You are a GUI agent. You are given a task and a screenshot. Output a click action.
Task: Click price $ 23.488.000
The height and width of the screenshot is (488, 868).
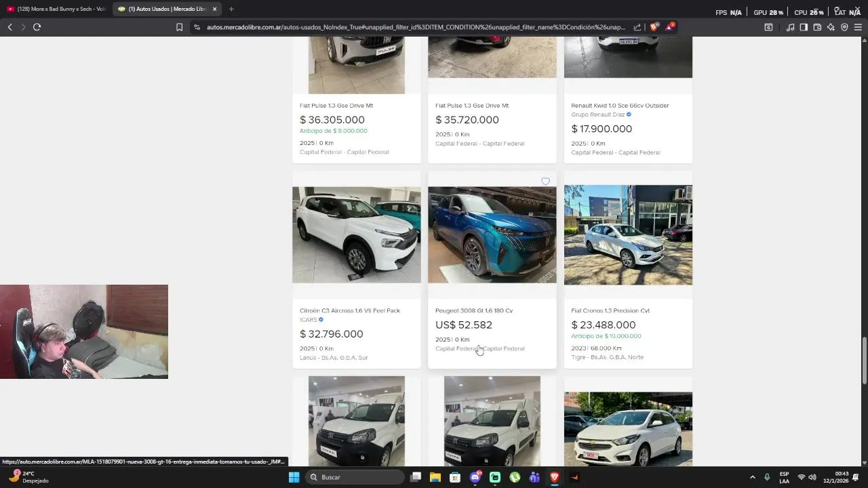click(x=604, y=325)
